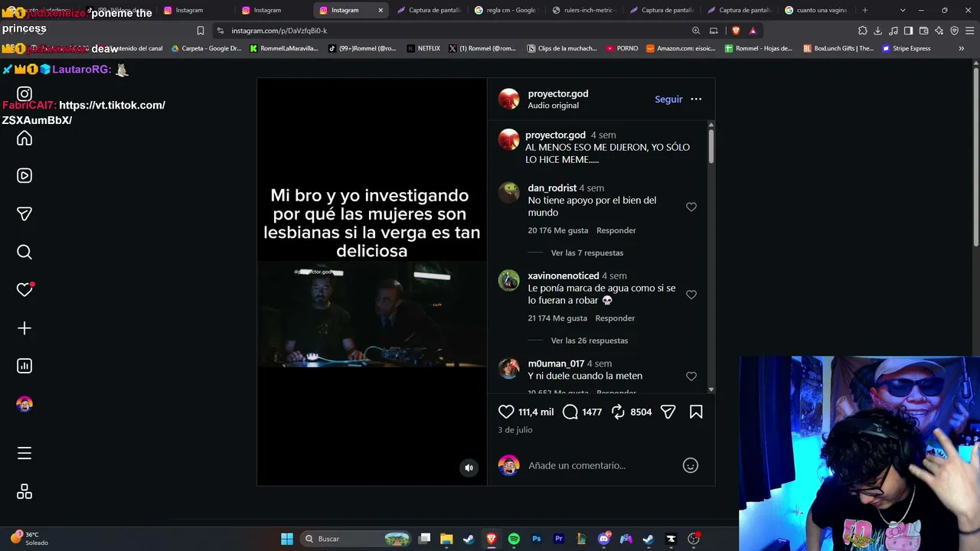The height and width of the screenshot is (551, 980).
Task: Open the xavinonenoticed username link
Action: pos(563,275)
